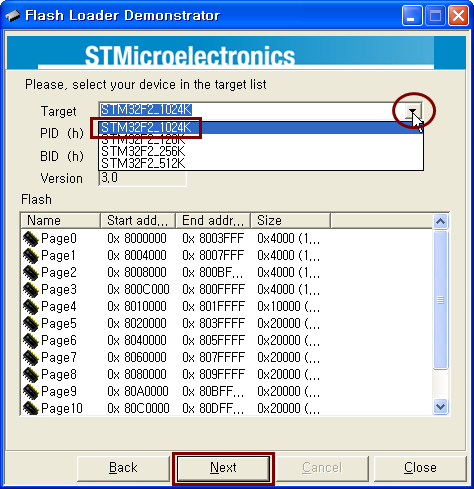The height and width of the screenshot is (489, 474).
Task: Click the Page2 chip icon
Action: point(31,273)
